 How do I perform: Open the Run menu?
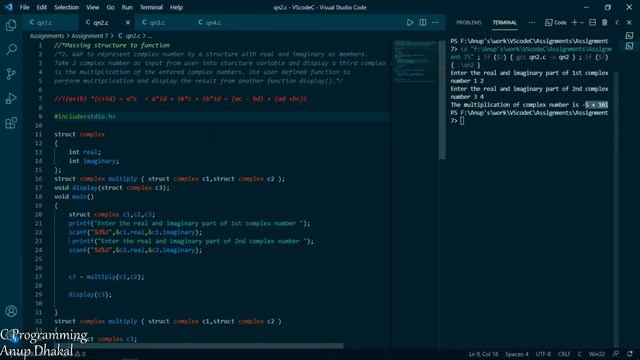coord(127,7)
